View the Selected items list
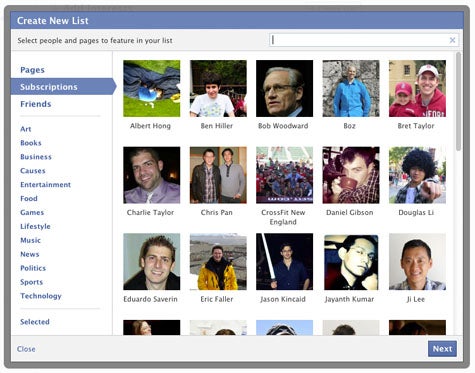Image resolution: width=475 pixels, height=373 pixels. pos(35,322)
